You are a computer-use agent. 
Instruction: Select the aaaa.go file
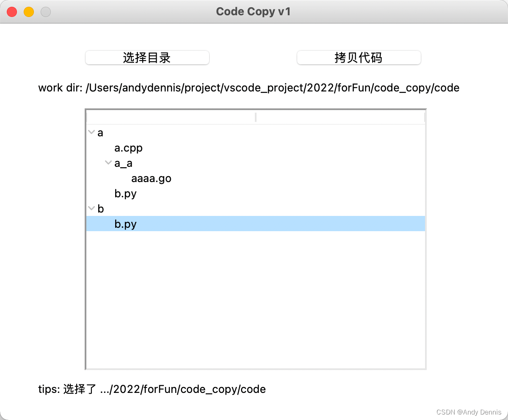click(x=151, y=178)
